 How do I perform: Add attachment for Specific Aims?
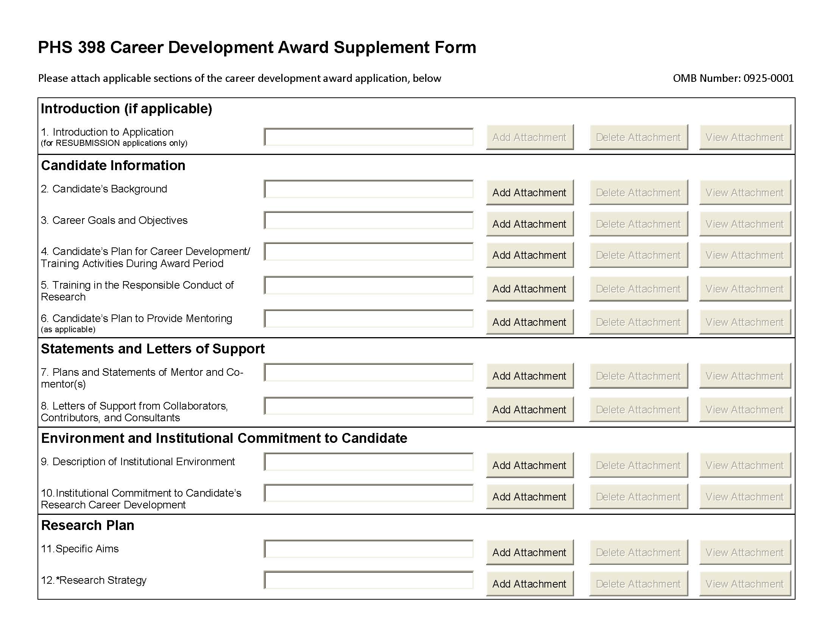(x=529, y=552)
